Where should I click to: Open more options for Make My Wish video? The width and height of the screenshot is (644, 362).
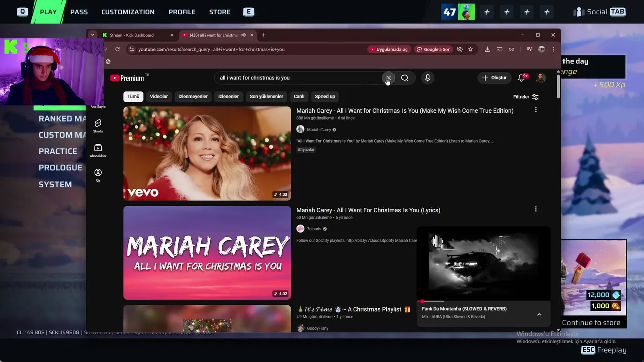tap(535, 110)
